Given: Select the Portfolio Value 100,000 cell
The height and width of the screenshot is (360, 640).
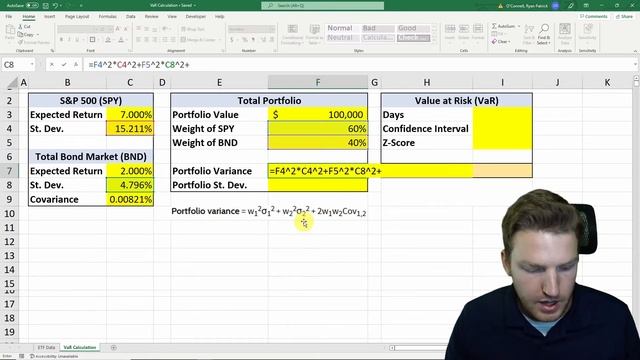Looking at the screenshot, I should (x=318, y=115).
